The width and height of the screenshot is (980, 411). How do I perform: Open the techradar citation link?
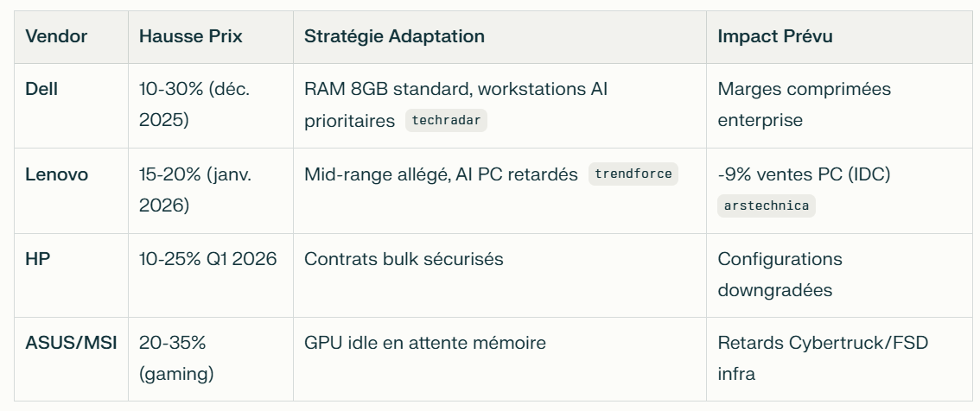point(446,121)
